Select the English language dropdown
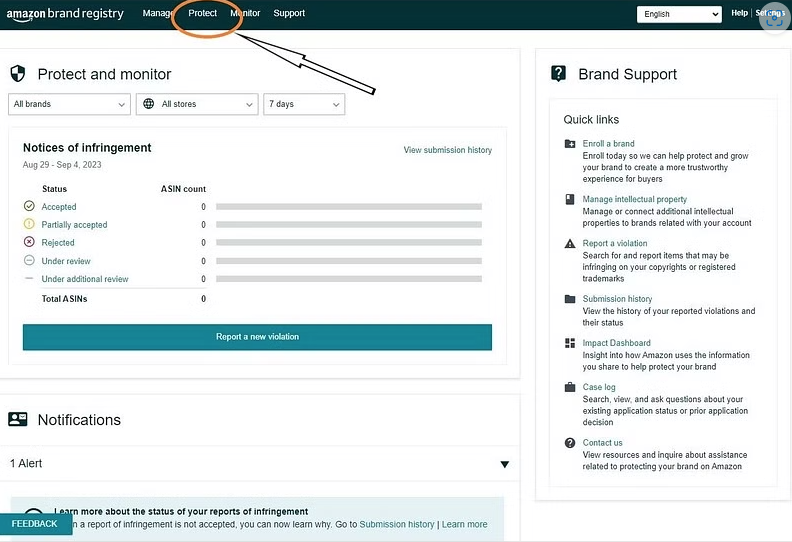 point(679,14)
